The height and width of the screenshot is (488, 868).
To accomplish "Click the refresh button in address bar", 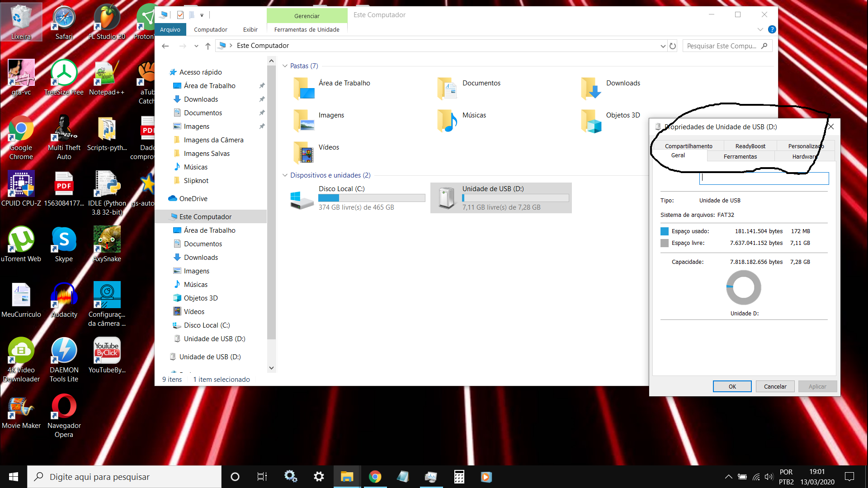I will coord(673,46).
